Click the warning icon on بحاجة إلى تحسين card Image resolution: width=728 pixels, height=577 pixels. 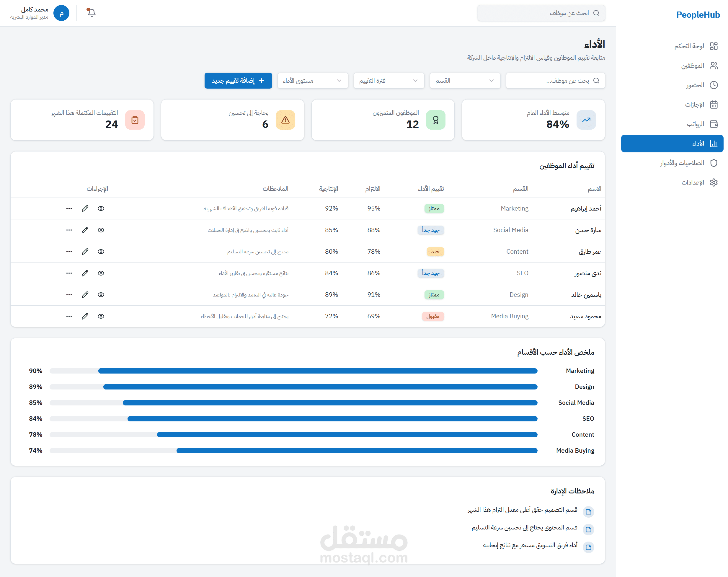tap(285, 120)
